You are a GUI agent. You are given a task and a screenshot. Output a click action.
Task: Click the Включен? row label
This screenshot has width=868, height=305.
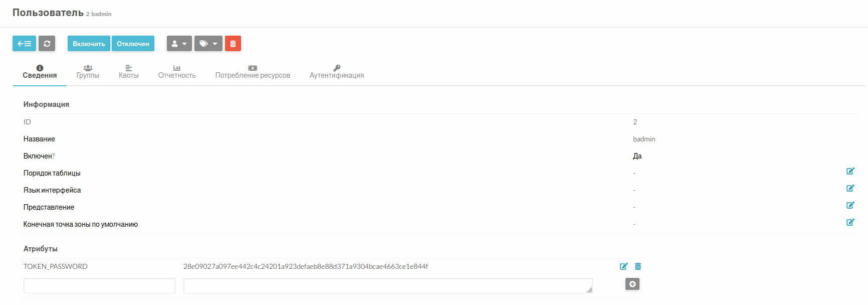click(39, 156)
